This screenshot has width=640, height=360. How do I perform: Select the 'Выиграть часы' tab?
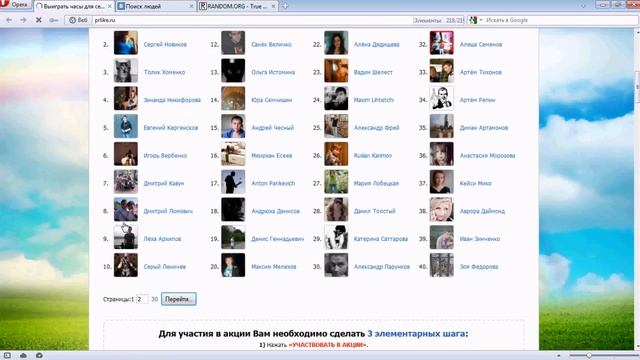point(74,7)
